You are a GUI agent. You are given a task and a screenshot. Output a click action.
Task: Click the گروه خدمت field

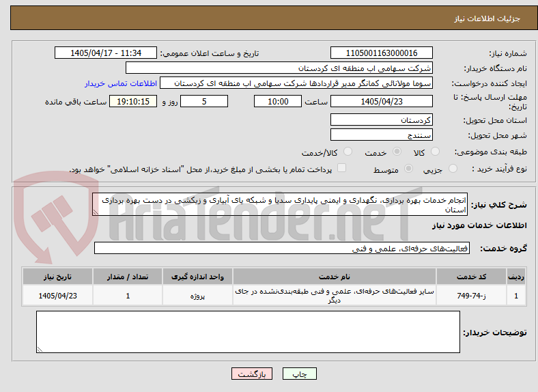(282, 248)
